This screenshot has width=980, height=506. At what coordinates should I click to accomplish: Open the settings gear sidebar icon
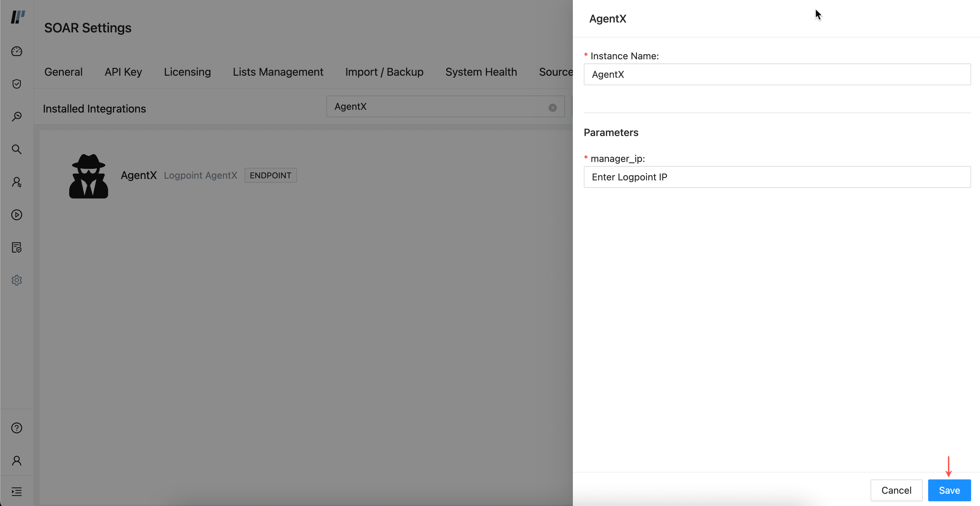(x=17, y=280)
